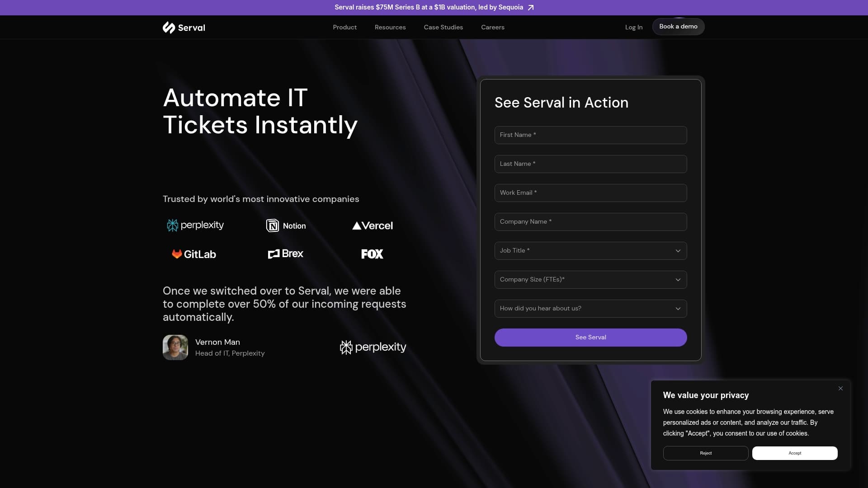Click the Perplexity logo in the trusted companies grid
The height and width of the screenshot is (488, 868).
195,225
